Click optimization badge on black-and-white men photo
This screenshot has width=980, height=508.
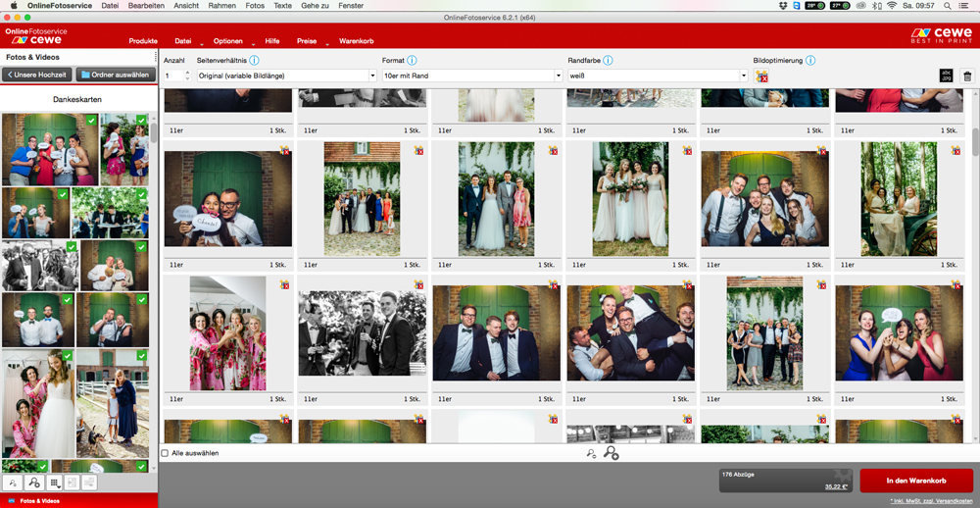point(418,284)
